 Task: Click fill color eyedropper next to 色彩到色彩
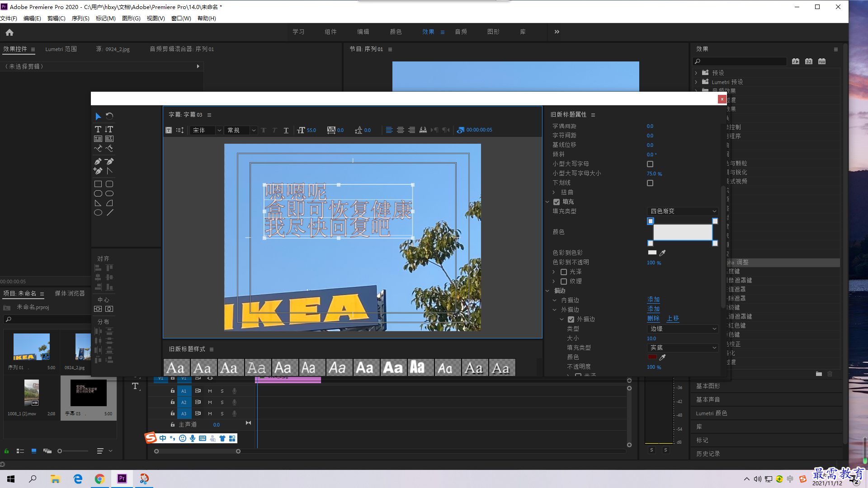(x=663, y=253)
